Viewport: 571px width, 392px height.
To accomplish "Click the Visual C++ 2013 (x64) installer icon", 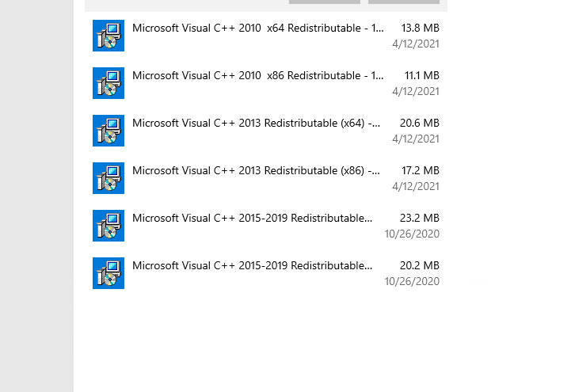I will [x=108, y=131].
